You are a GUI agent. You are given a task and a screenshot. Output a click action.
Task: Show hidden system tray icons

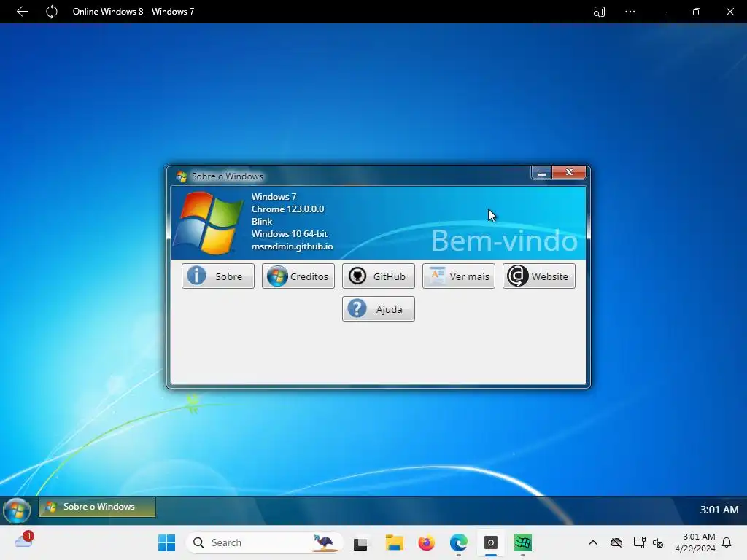pyautogui.click(x=593, y=542)
